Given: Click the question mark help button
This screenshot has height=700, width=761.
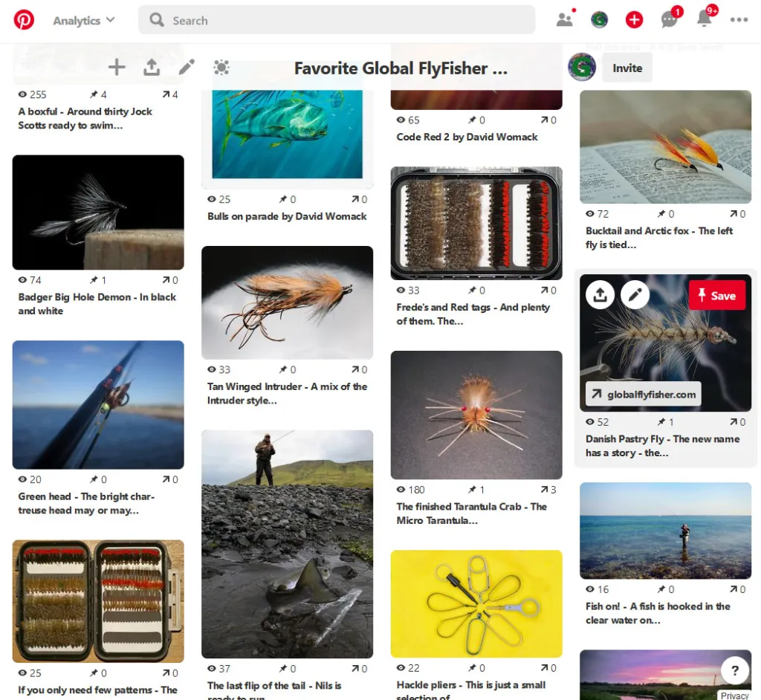Looking at the screenshot, I should click(x=734, y=669).
